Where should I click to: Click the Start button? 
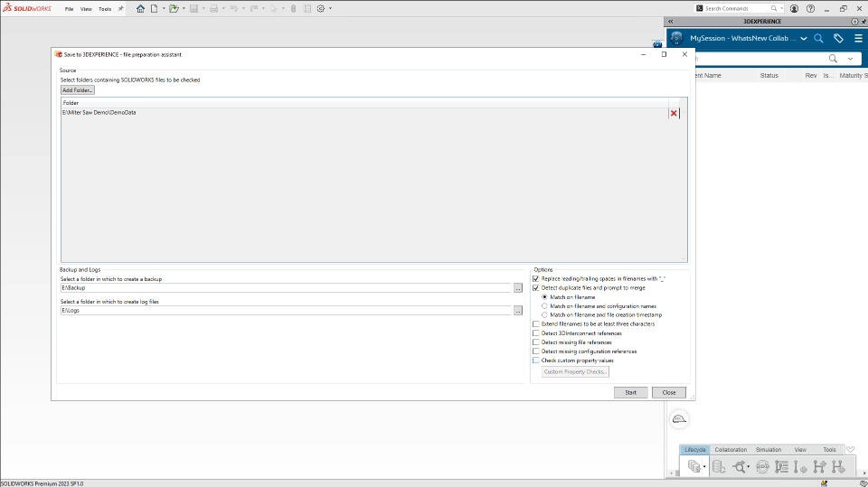[630, 392]
